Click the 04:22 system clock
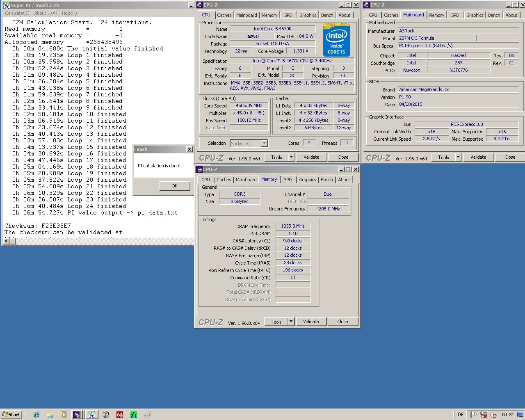525x420 pixels. point(508,415)
